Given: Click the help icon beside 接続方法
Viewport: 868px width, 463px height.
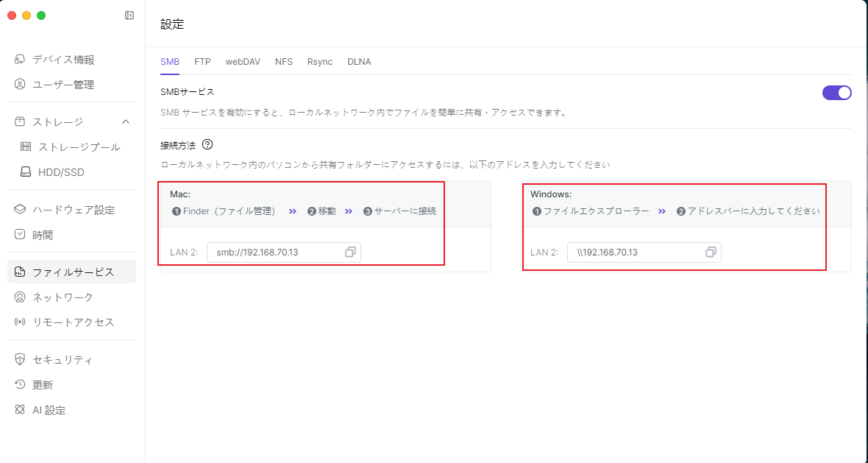Looking at the screenshot, I should point(207,145).
